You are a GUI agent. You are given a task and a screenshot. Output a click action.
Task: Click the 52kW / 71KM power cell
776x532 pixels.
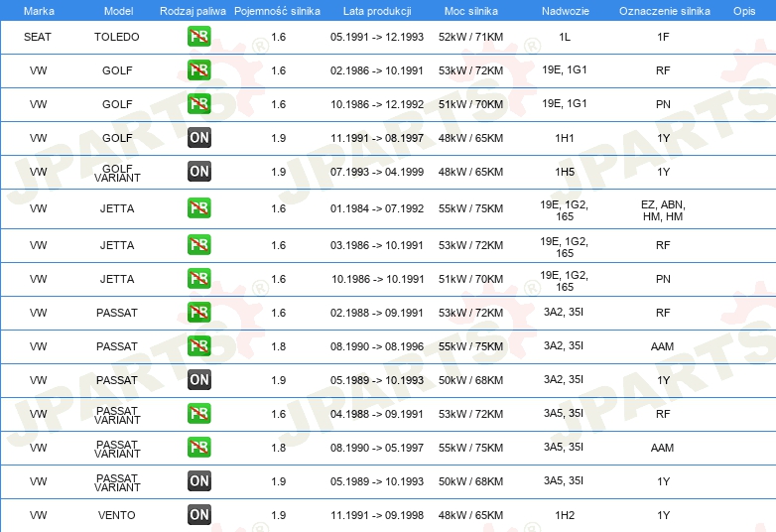coord(470,37)
